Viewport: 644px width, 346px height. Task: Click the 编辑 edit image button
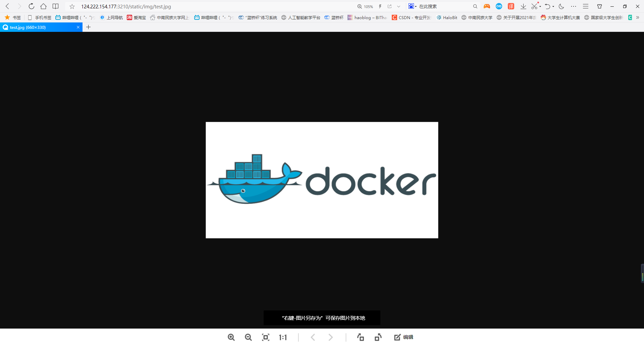point(404,337)
